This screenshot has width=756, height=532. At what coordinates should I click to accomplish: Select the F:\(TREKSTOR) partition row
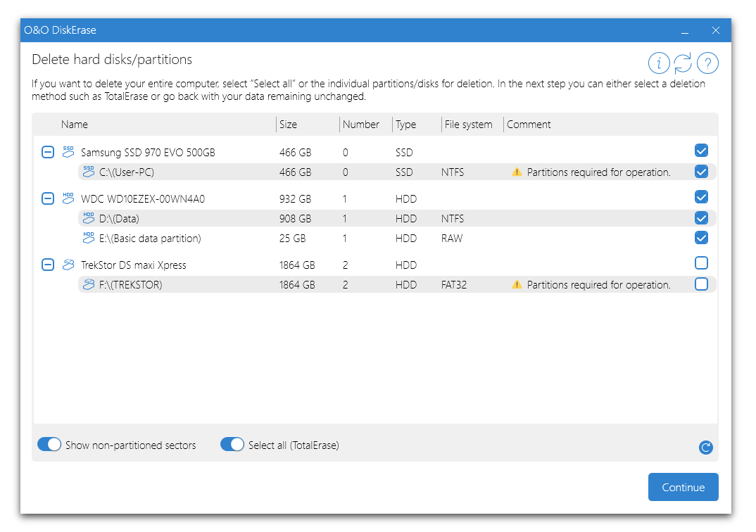click(397, 285)
